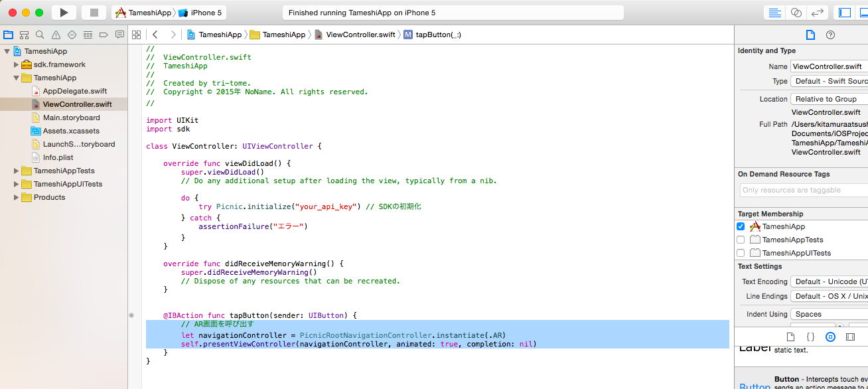Expand the Products group
Image resolution: width=868 pixels, height=389 pixels.
pyautogui.click(x=16, y=197)
